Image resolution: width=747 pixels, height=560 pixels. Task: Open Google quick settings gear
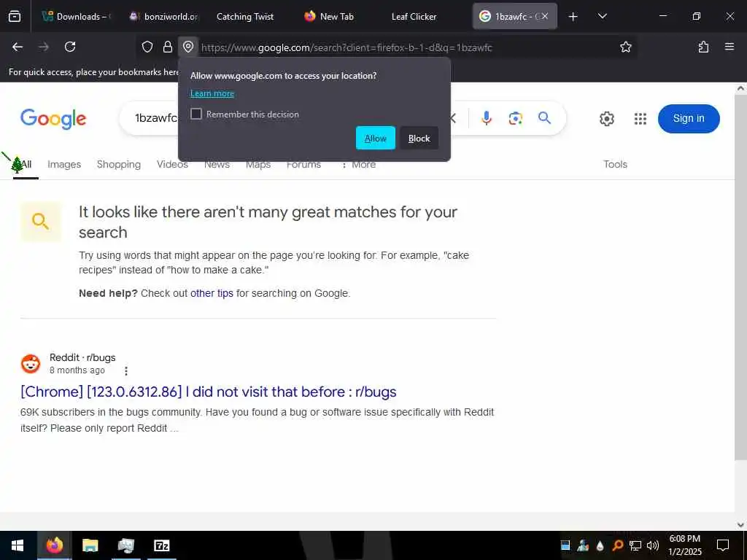pyautogui.click(x=606, y=119)
